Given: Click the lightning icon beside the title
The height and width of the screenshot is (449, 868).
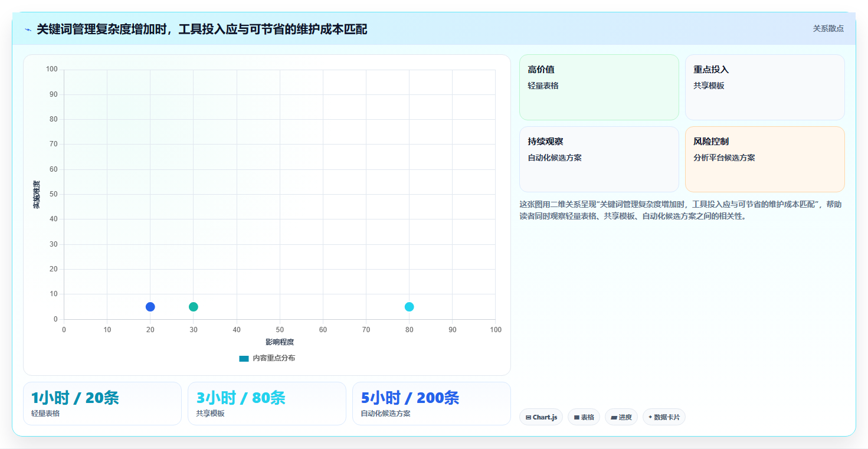Looking at the screenshot, I should (28, 30).
